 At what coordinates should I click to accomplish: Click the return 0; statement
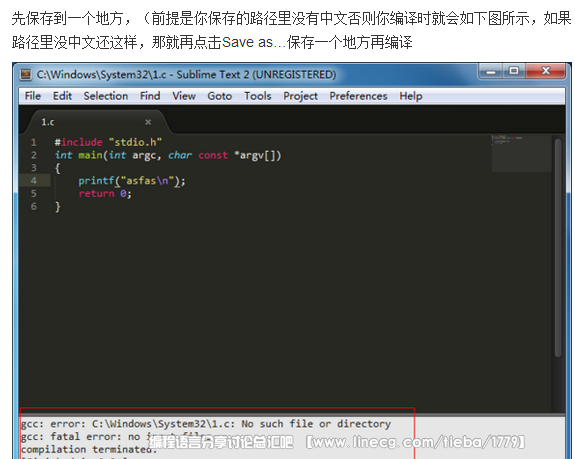click(105, 194)
